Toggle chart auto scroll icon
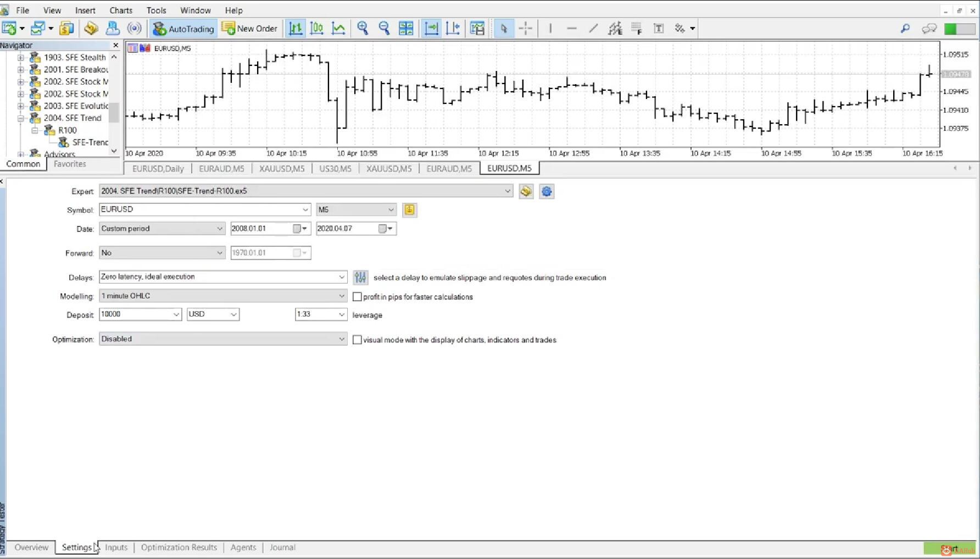 pyautogui.click(x=432, y=29)
